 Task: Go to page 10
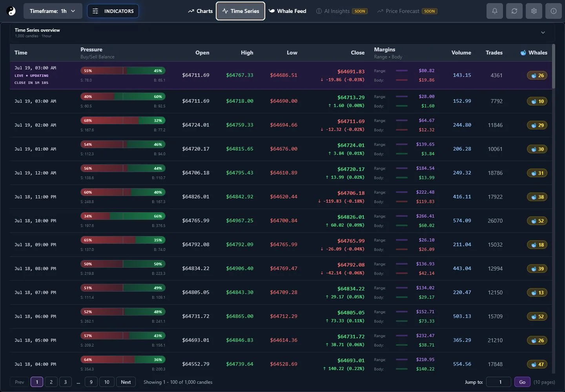107,382
